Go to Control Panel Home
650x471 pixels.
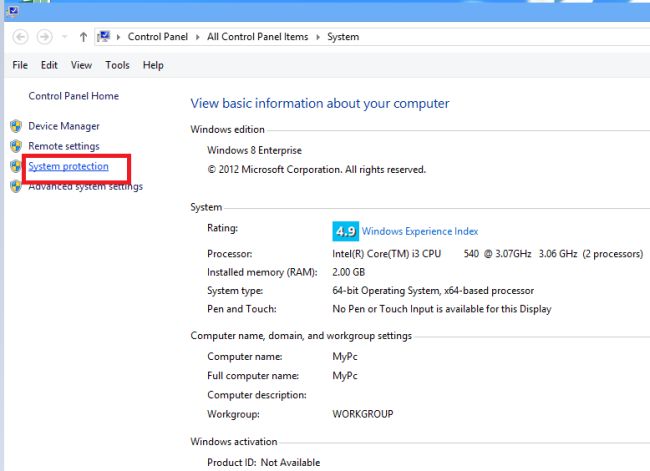[73, 96]
